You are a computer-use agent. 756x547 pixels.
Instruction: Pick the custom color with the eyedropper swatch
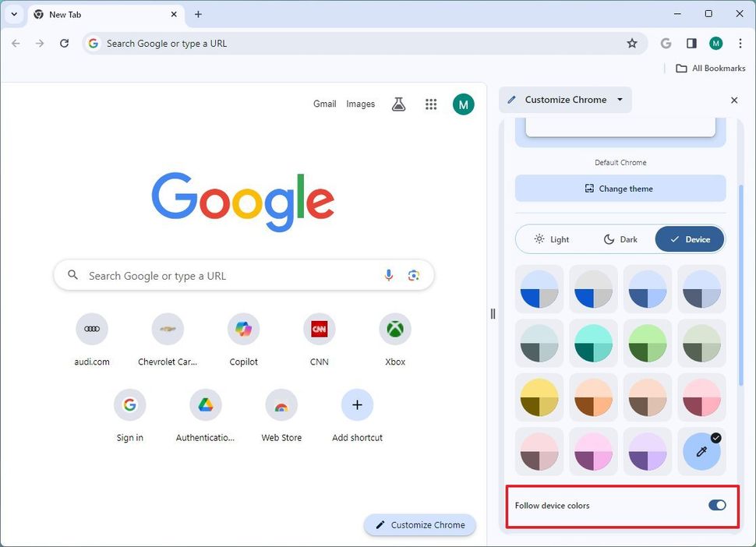point(701,450)
